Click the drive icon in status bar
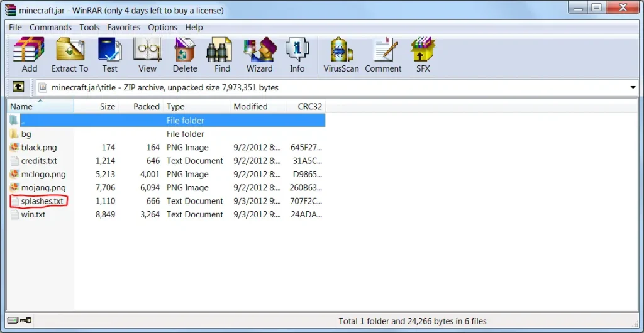Viewport: 644px width, 333px height. tap(14, 320)
